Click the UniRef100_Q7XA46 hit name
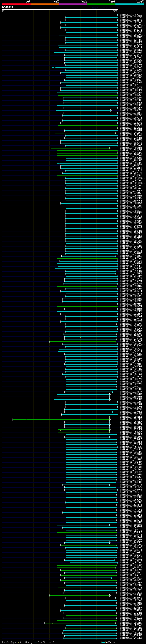146x644 pixels. [131, 337]
